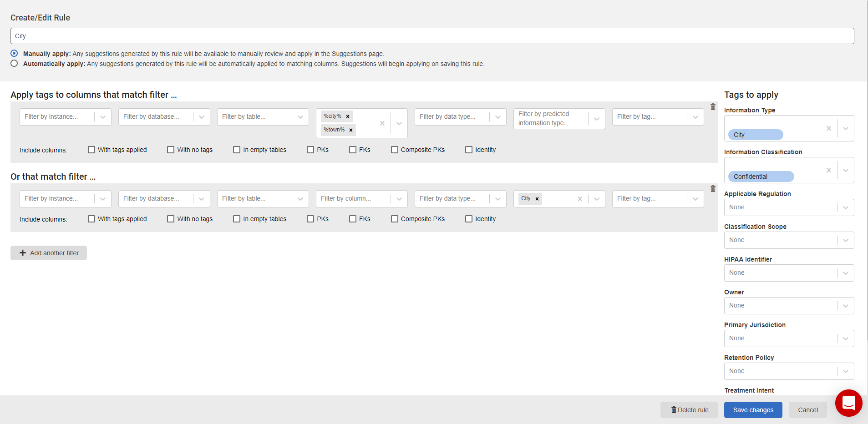868x424 pixels.
Task: Check With tags applied in first filter
Action: tap(91, 150)
